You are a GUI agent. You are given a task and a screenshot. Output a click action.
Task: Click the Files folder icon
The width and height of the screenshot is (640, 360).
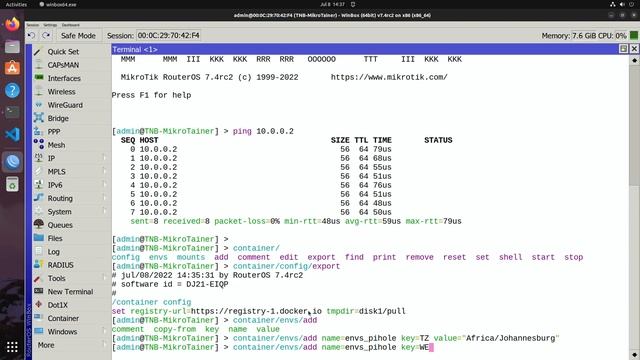(38, 238)
